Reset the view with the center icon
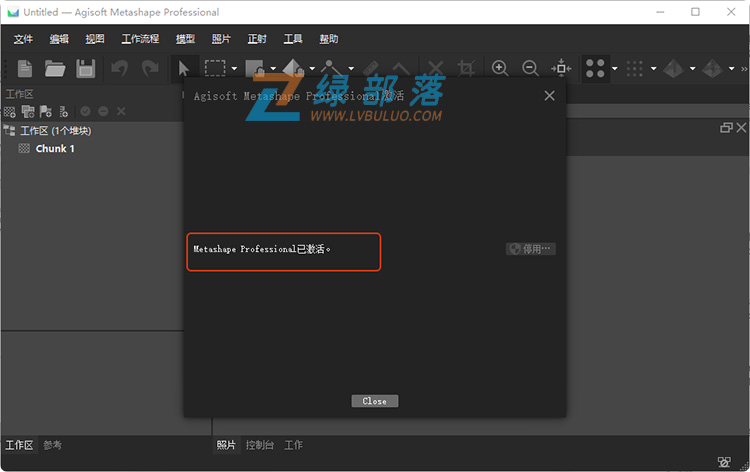 561,68
